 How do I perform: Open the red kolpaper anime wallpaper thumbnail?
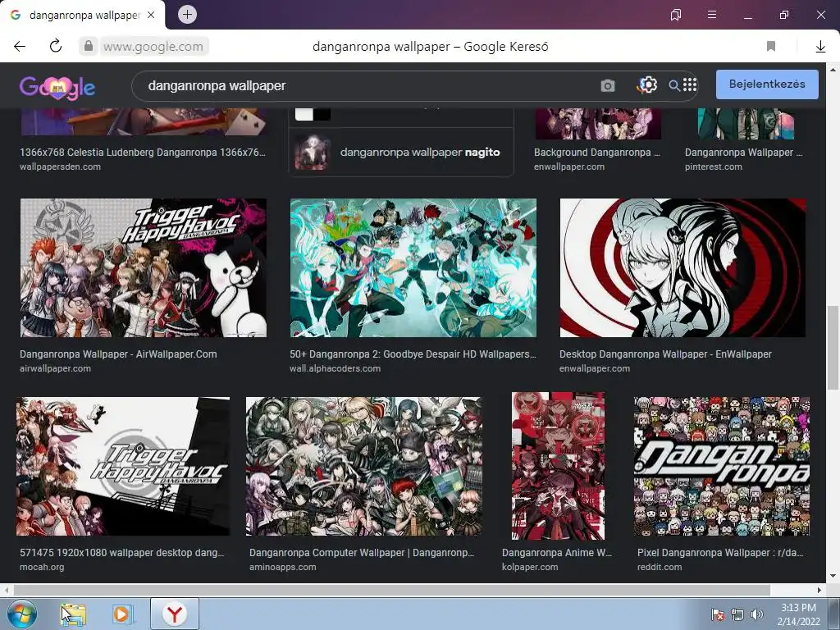558,466
